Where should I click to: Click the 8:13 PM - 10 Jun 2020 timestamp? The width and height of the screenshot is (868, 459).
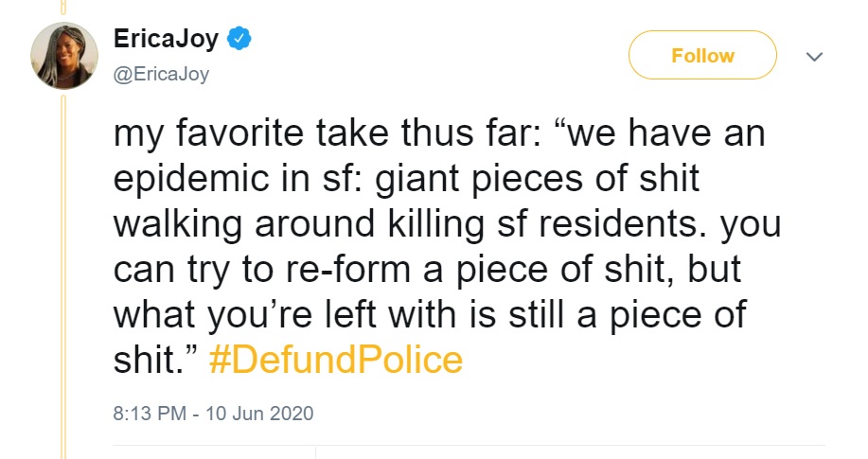[213, 414]
